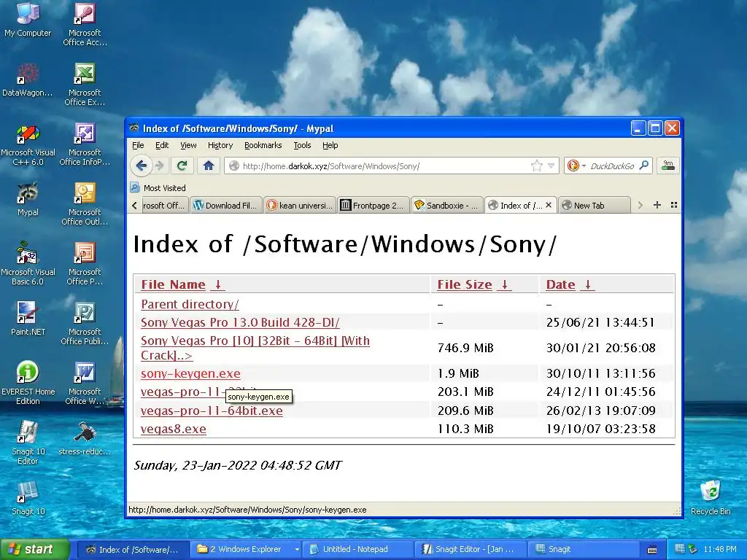This screenshot has height=560, width=747.
Task: Open Sony Vegas Pro [10] With Crack link
Action: pos(255,348)
